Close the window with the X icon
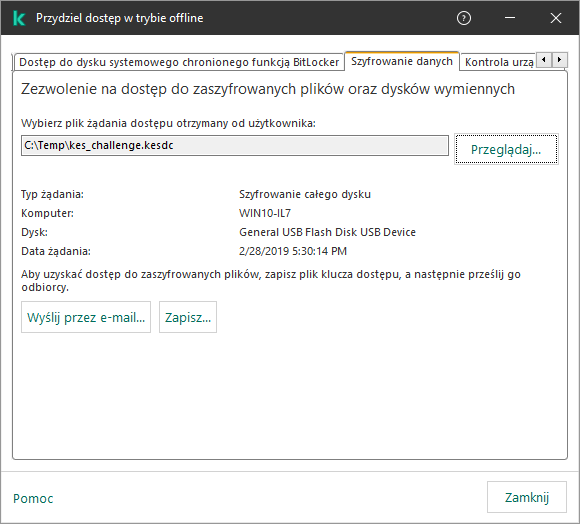 pyautogui.click(x=556, y=18)
